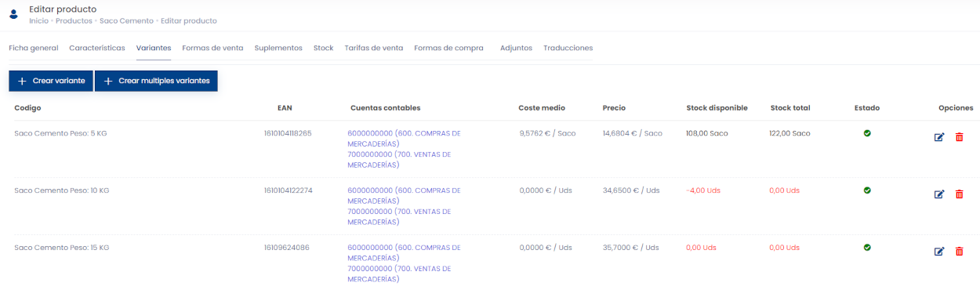
Task: Click the green status check for 10 KG variant
Action: [867, 190]
